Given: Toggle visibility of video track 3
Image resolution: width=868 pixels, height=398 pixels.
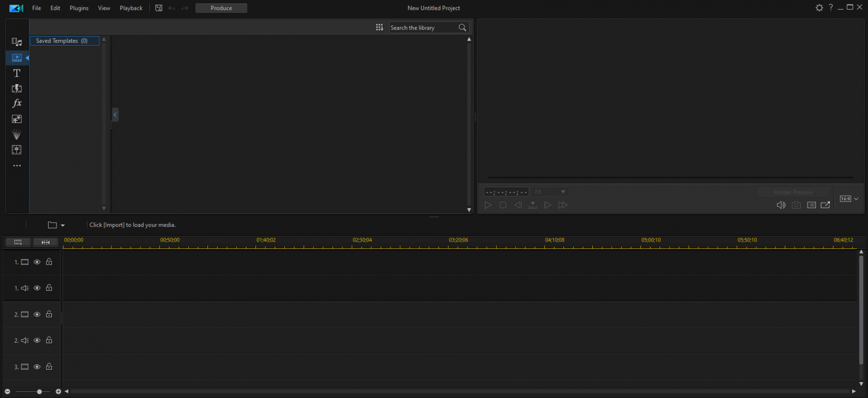Looking at the screenshot, I should click(x=37, y=366).
